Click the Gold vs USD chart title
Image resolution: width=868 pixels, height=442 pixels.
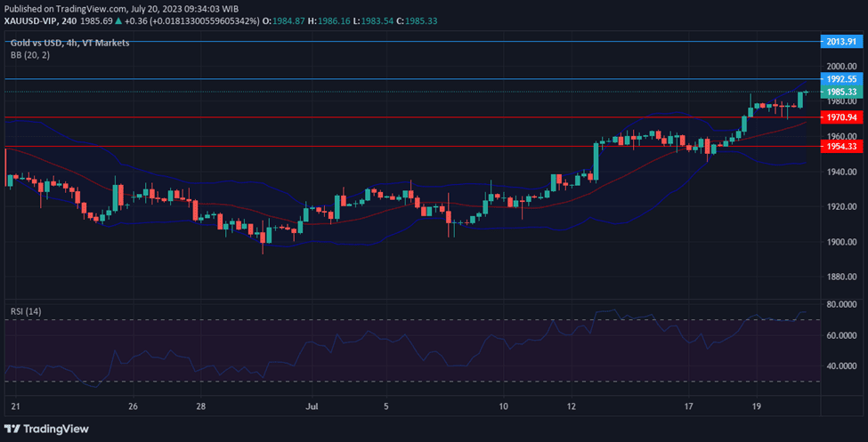tap(69, 43)
